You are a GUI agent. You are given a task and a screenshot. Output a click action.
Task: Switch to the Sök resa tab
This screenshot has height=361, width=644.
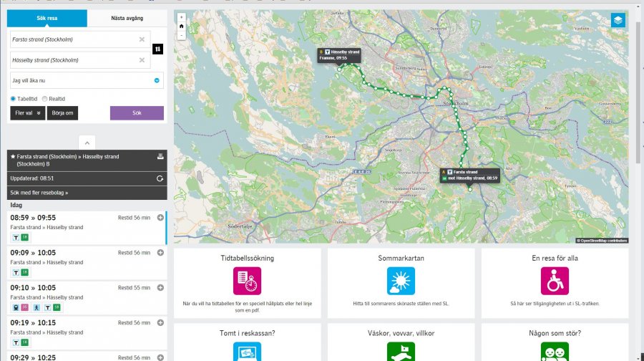pos(47,19)
